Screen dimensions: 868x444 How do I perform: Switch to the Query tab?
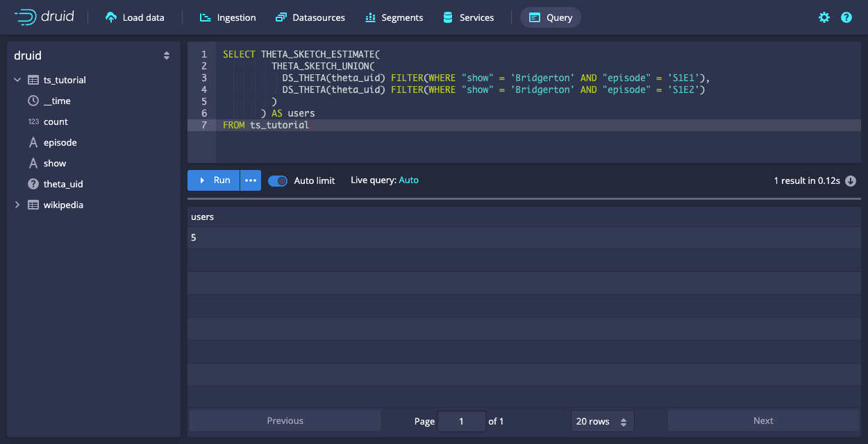click(550, 17)
